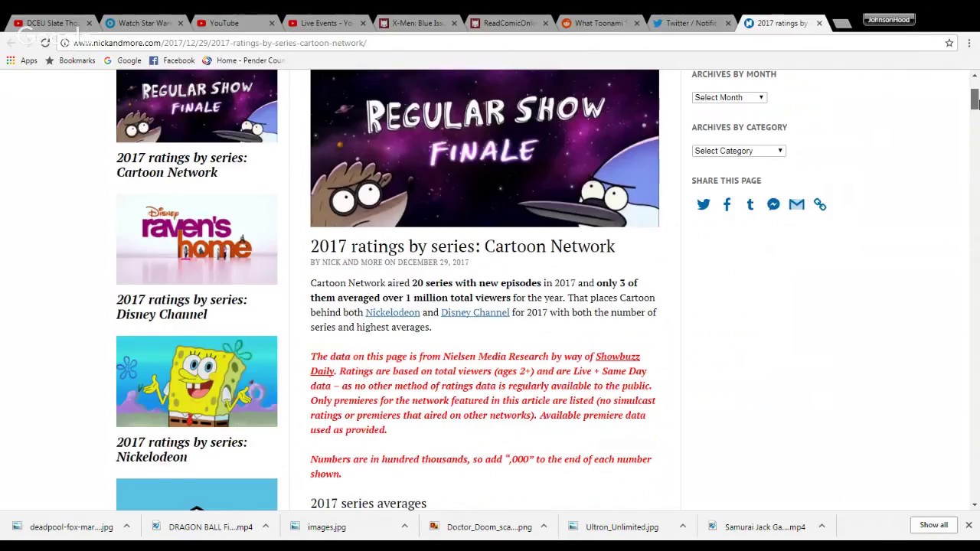
Task: Expand options for DRAGON BALL mp4 download
Action: (266, 527)
